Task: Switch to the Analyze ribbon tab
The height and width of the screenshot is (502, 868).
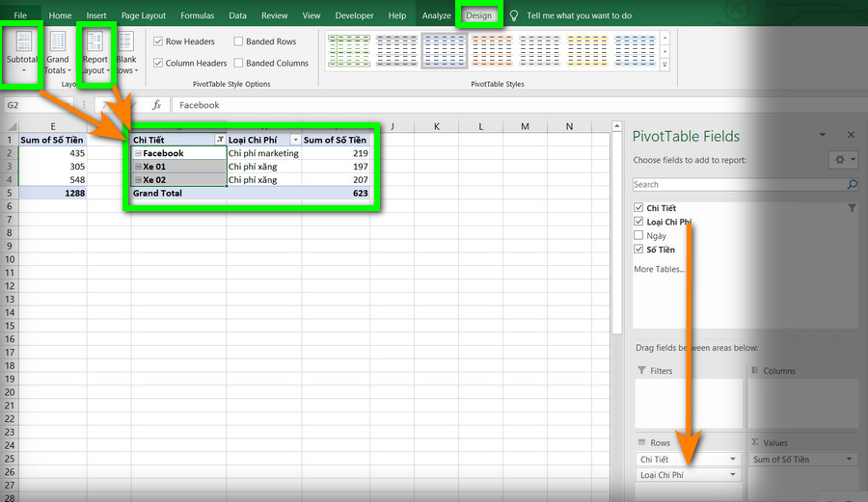Action: click(x=436, y=15)
